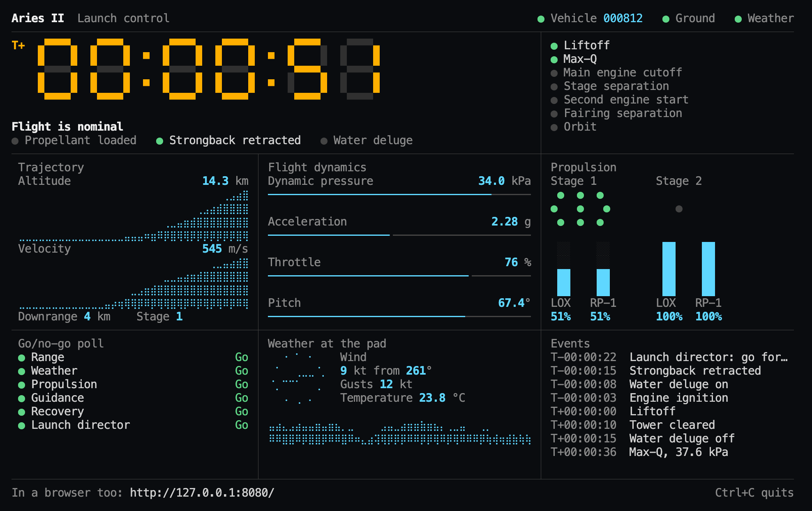This screenshot has width=812, height=511.
Task: Click the Stage 2 RP-1 level bar
Action: pyautogui.click(x=708, y=269)
